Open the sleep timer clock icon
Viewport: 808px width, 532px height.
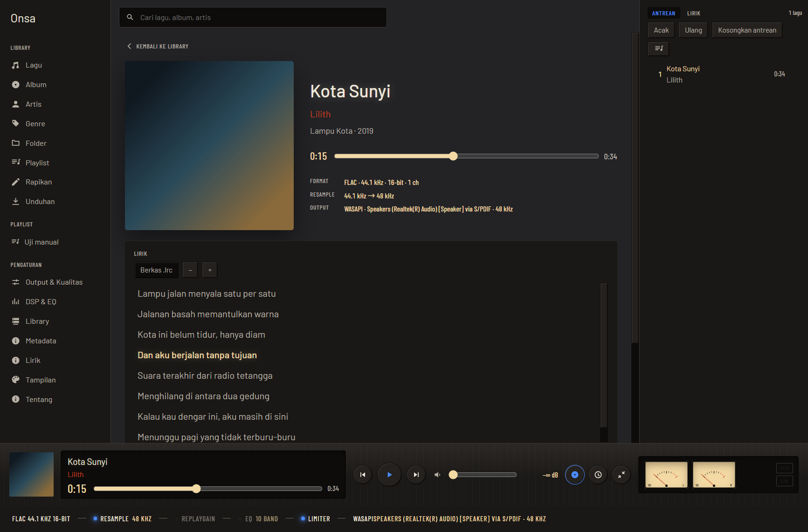[x=598, y=475]
